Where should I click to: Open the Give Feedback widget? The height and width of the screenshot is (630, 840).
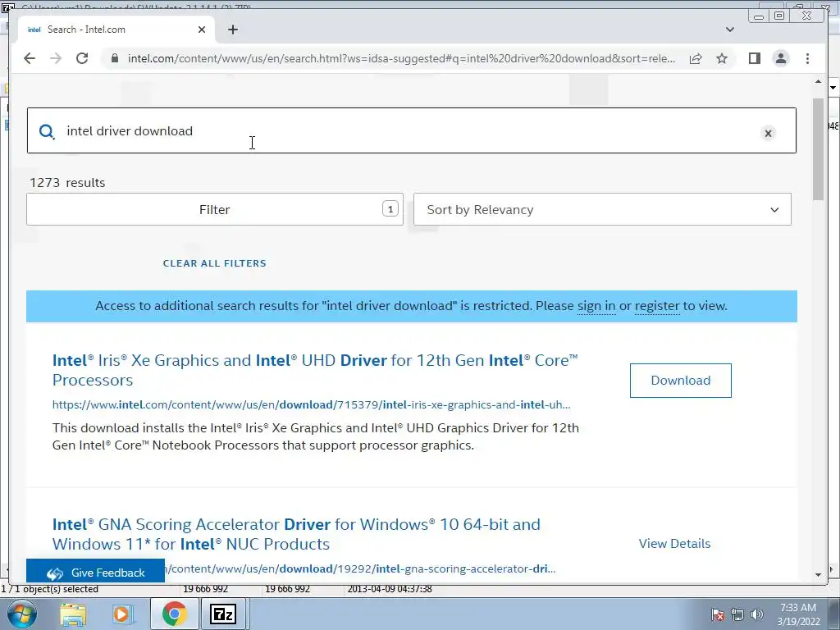95,573
